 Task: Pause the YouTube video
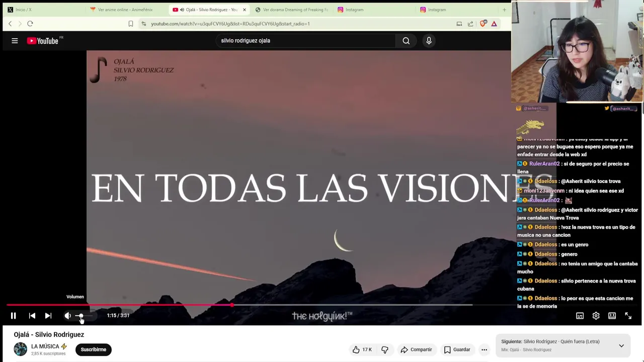pyautogui.click(x=14, y=316)
